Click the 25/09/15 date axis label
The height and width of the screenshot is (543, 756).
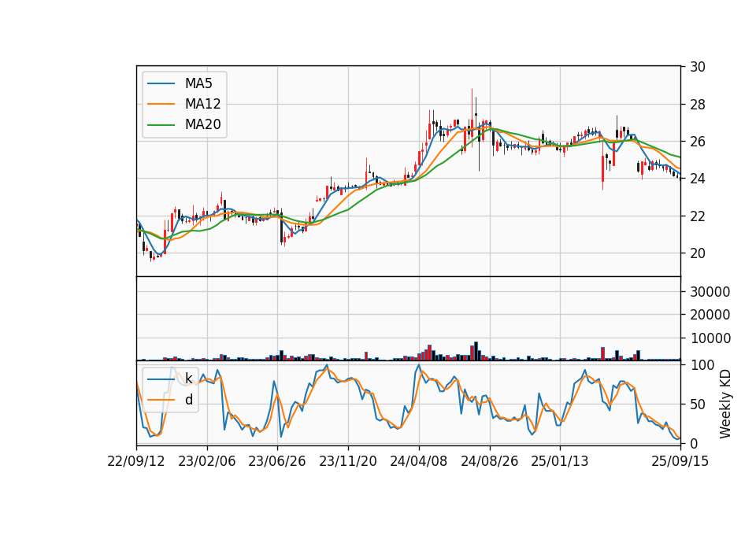coord(680,461)
